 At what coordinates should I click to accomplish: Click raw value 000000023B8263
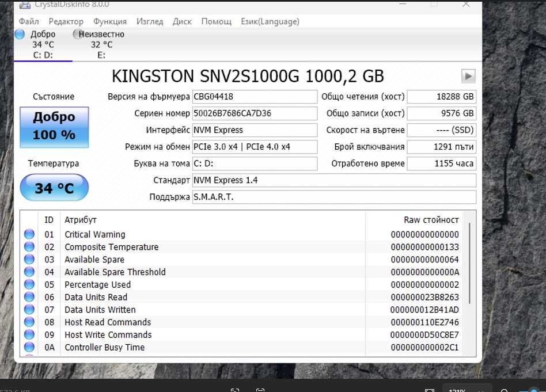tap(424, 297)
